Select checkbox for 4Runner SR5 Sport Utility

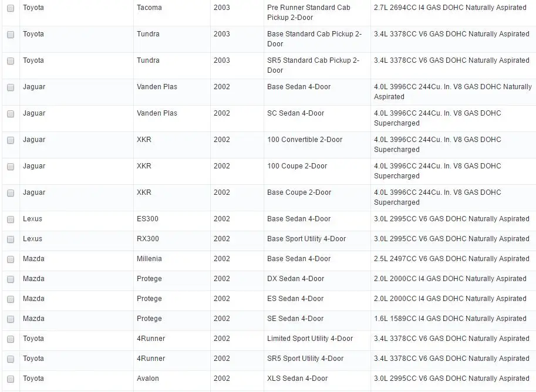click(x=11, y=359)
